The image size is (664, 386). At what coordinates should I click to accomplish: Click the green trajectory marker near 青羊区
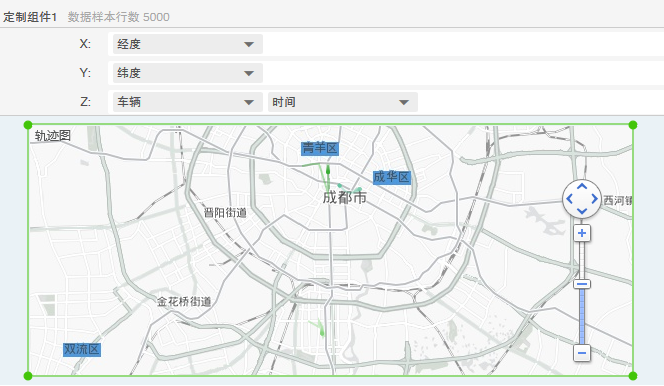coord(328,171)
